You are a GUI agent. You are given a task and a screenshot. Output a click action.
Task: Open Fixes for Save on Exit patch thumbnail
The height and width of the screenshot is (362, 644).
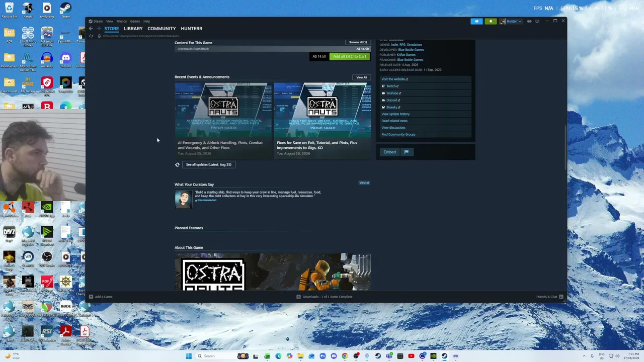coord(323,110)
